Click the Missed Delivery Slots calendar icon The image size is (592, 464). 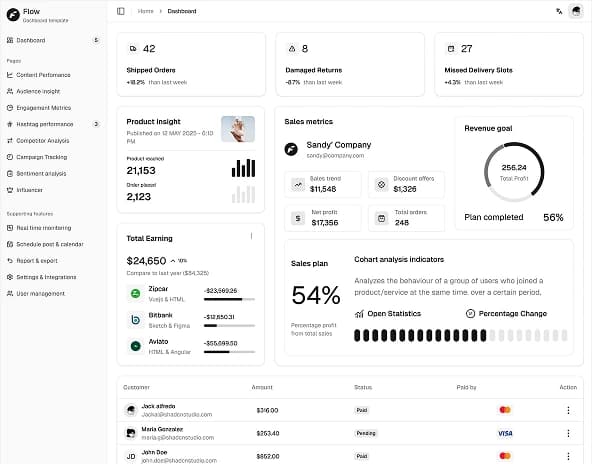click(x=451, y=49)
